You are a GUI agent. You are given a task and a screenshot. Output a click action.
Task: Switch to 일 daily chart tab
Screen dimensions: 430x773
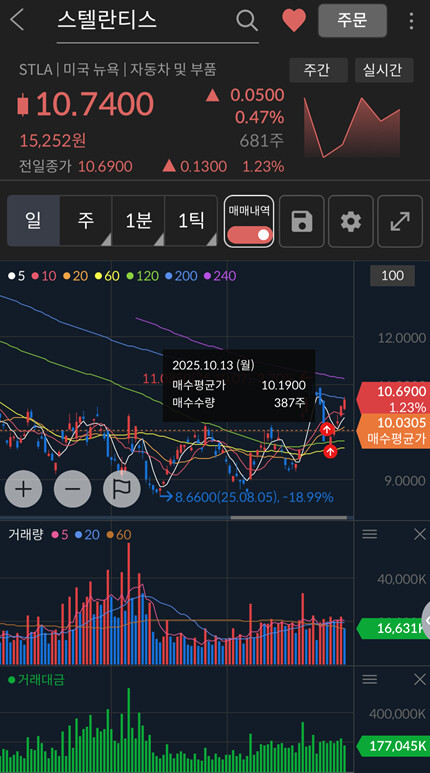tap(34, 220)
